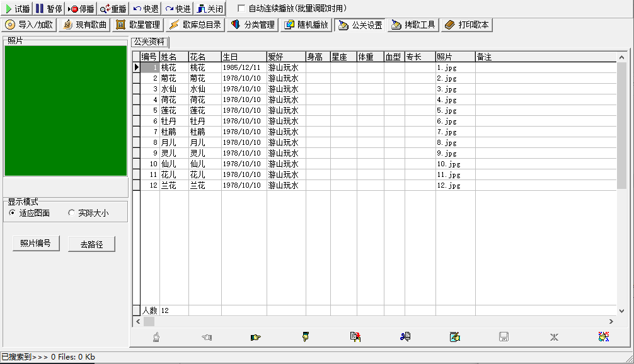Click row number 9 cell

pyautogui.click(x=150, y=153)
